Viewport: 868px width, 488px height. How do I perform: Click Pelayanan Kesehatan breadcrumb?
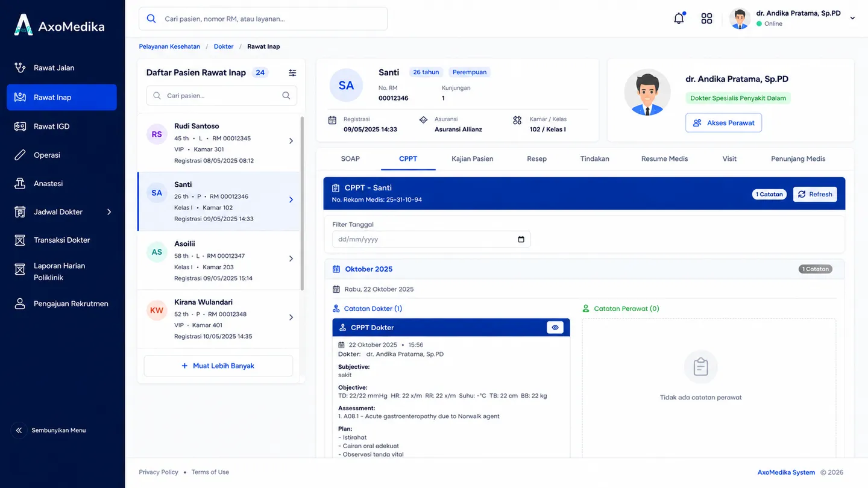point(169,46)
